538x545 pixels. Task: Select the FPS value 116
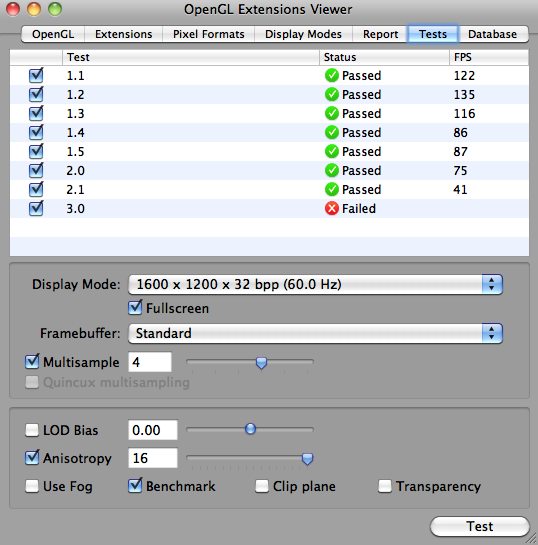(x=464, y=113)
